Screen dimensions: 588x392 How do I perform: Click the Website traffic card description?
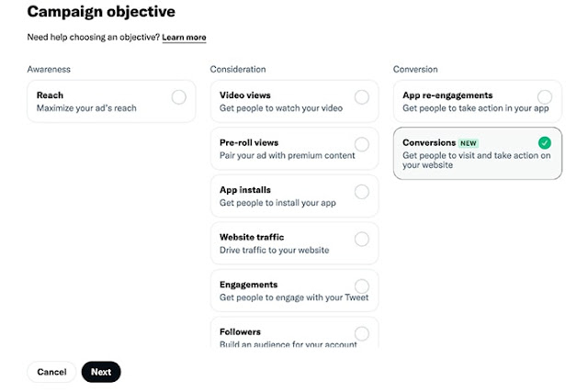[x=274, y=250]
